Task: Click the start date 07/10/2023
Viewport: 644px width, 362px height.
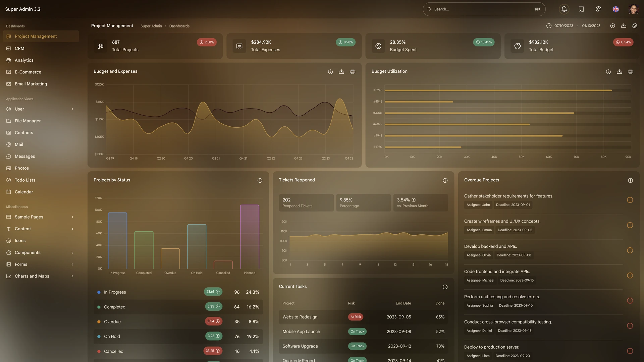Action: point(564,26)
